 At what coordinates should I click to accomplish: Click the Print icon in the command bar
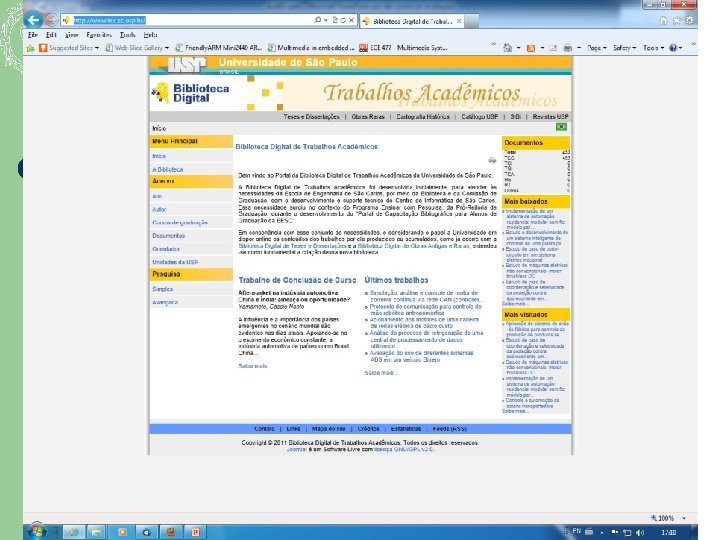[x=568, y=48]
